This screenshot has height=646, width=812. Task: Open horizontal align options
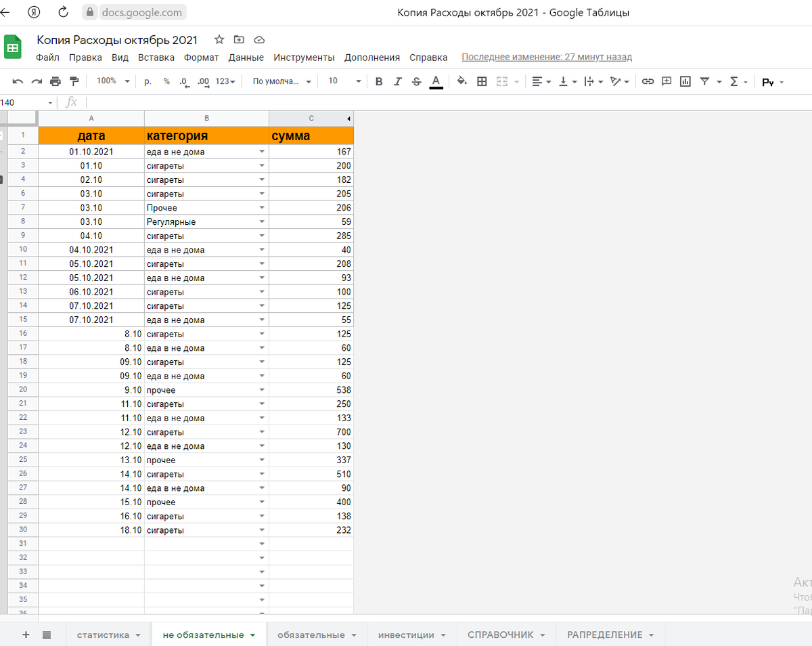(541, 81)
